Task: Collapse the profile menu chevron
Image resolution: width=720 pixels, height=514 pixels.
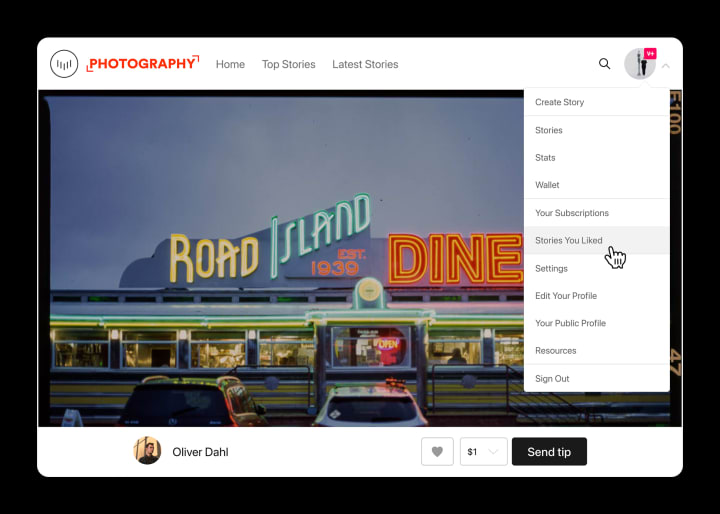Action: [665, 66]
